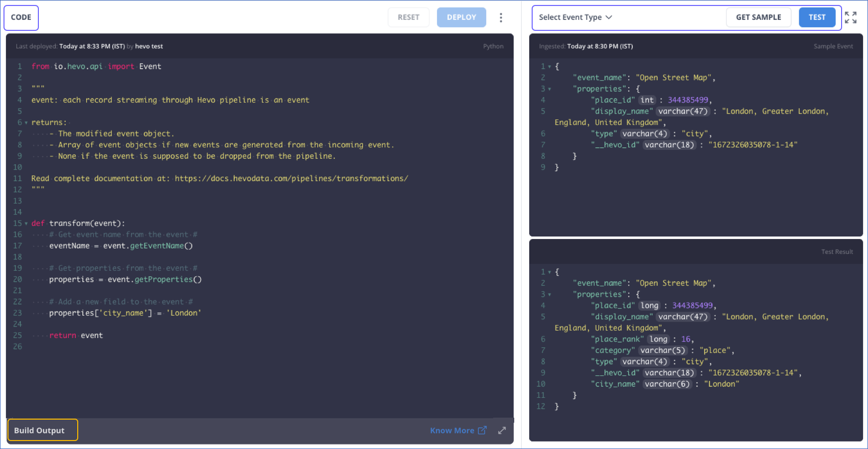
Task: Click the '# Get properties from the event #' comment
Action: [x=123, y=268]
